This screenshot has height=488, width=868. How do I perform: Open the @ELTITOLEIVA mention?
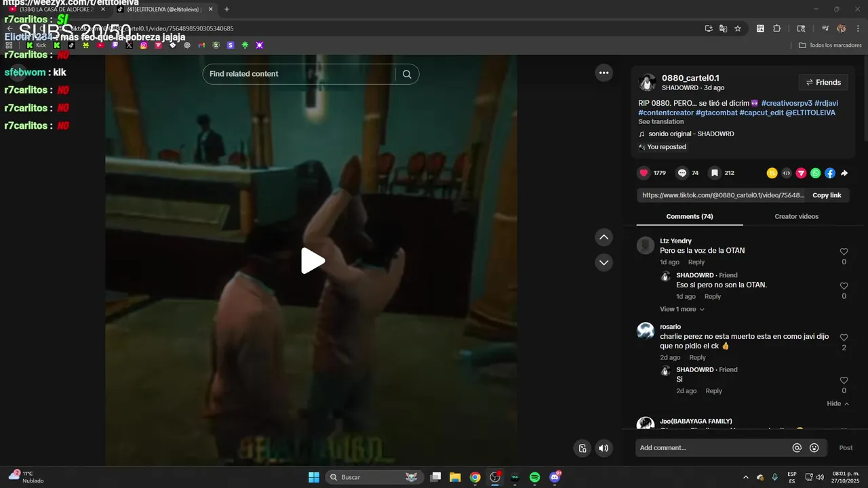click(810, 113)
